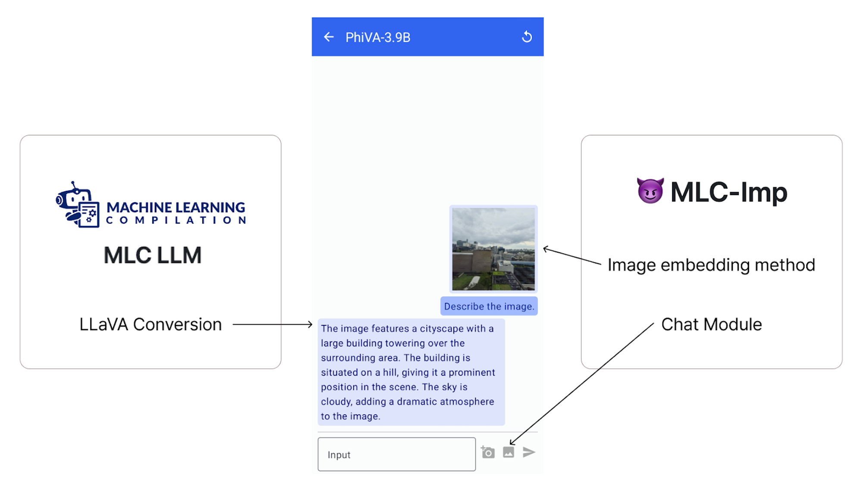
Task: Click the MLC LLM heading
Action: (x=153, y=255)
